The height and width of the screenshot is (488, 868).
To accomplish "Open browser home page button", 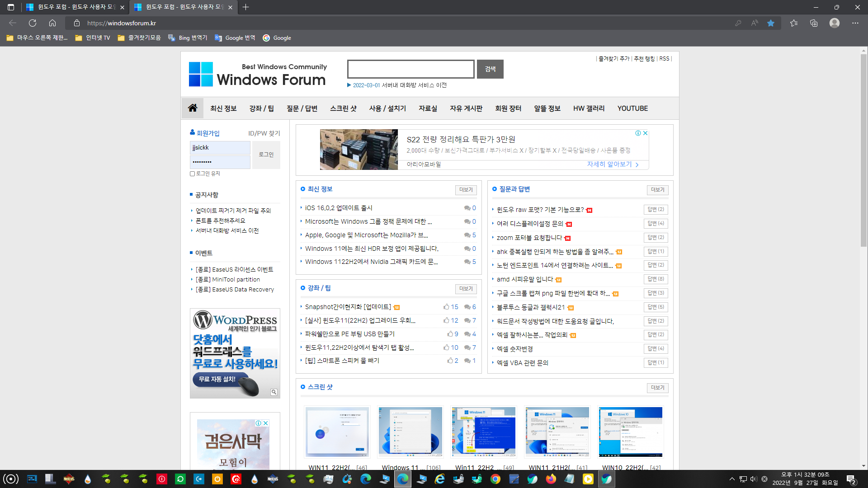I will click(x=52, y=23).
